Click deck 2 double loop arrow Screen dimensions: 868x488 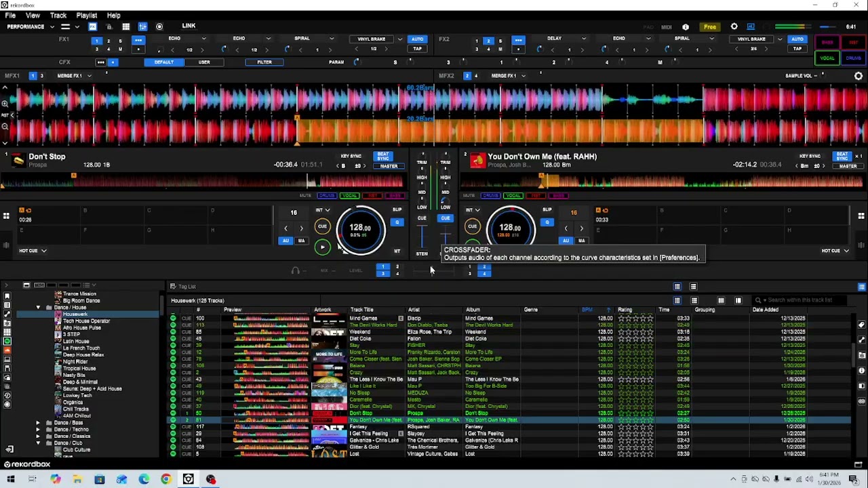point(581,228)
